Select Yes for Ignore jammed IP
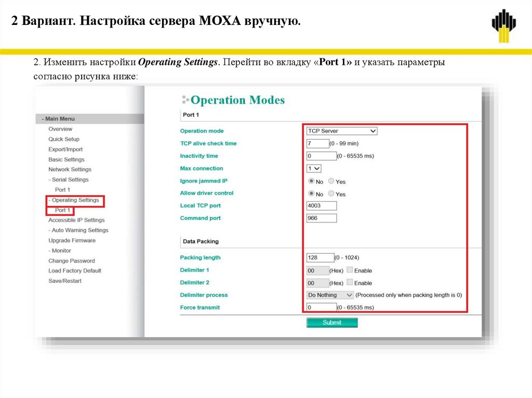The width and height of the screenshot is (532, 398). [x=331, y=181]
